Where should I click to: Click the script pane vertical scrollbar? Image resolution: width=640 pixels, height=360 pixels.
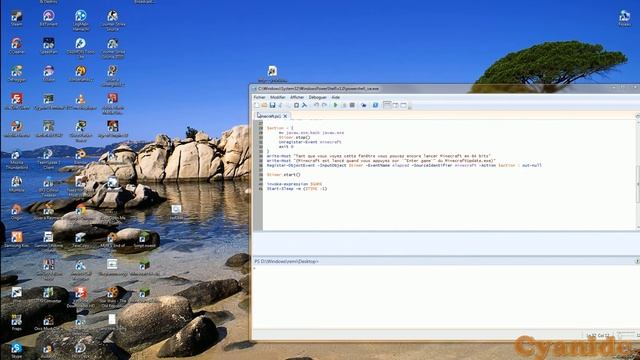(x=637, y=173)
